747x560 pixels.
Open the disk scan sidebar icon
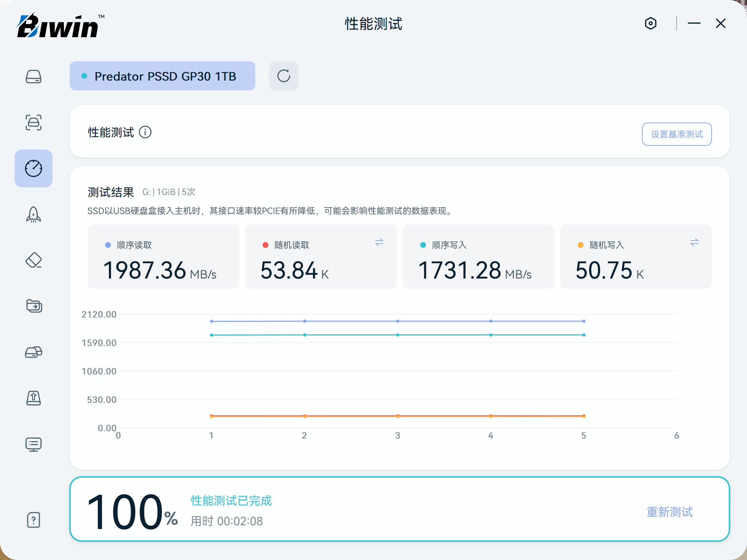[x=34, y=122]
